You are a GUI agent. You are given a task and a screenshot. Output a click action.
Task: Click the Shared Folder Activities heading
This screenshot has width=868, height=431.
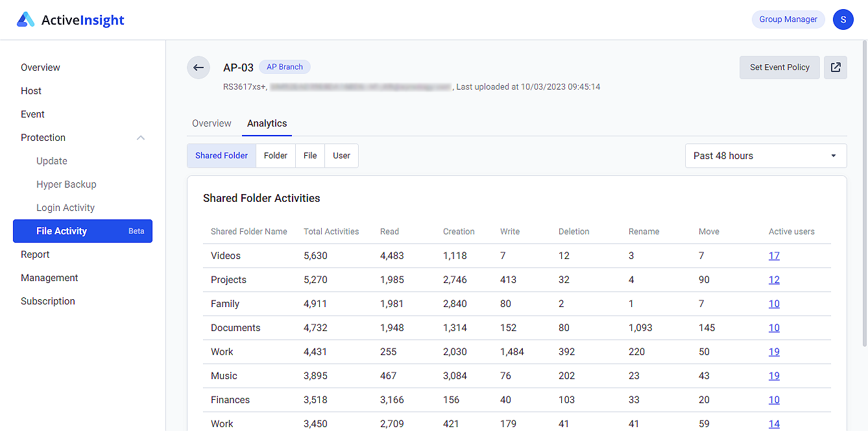(261, 198)
